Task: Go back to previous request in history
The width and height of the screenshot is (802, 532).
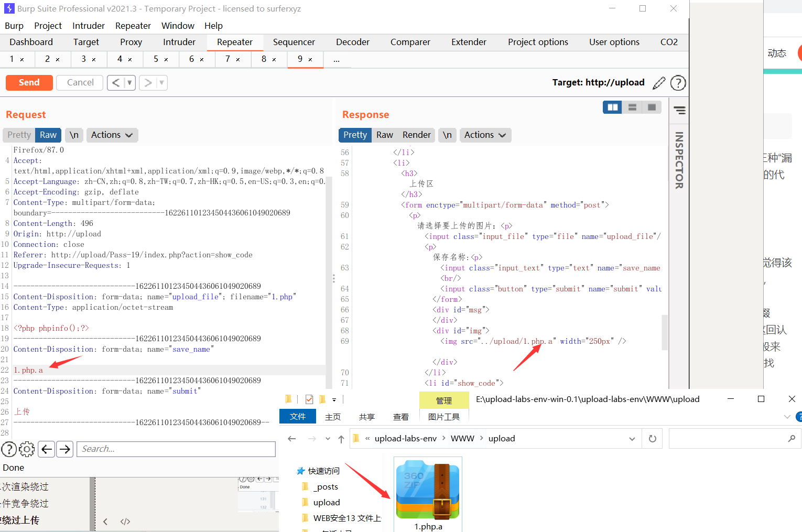Action: pyautogui.click(x=116, y=82)
